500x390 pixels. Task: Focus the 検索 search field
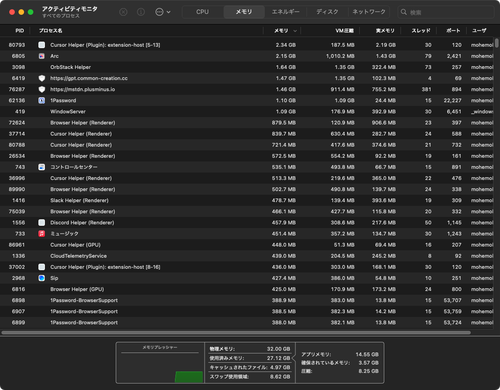point(446,12)
